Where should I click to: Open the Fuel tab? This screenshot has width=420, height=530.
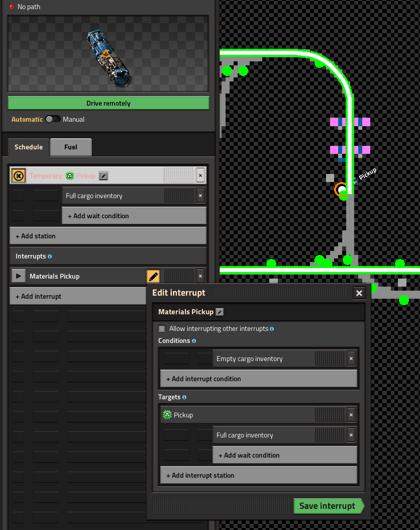pos(71,147)
